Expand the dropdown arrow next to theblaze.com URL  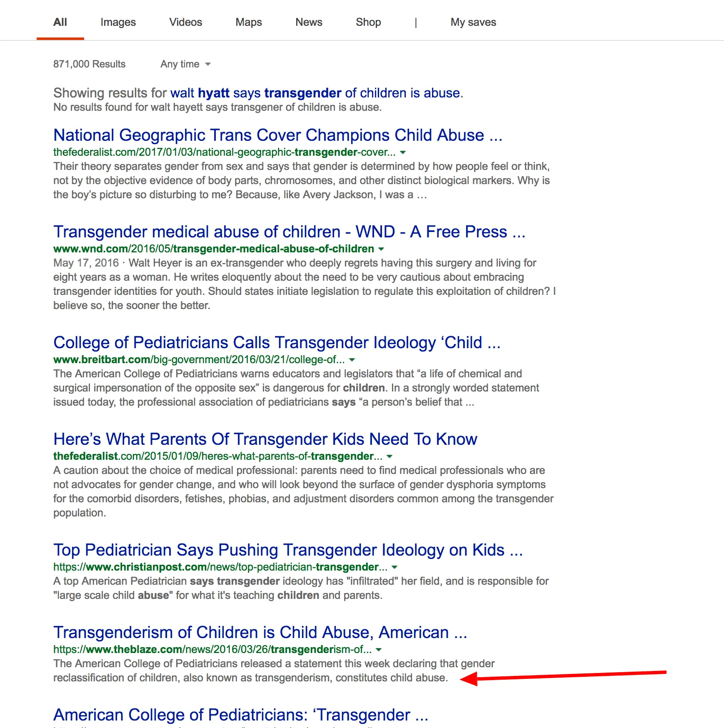[x=379, y=650]
